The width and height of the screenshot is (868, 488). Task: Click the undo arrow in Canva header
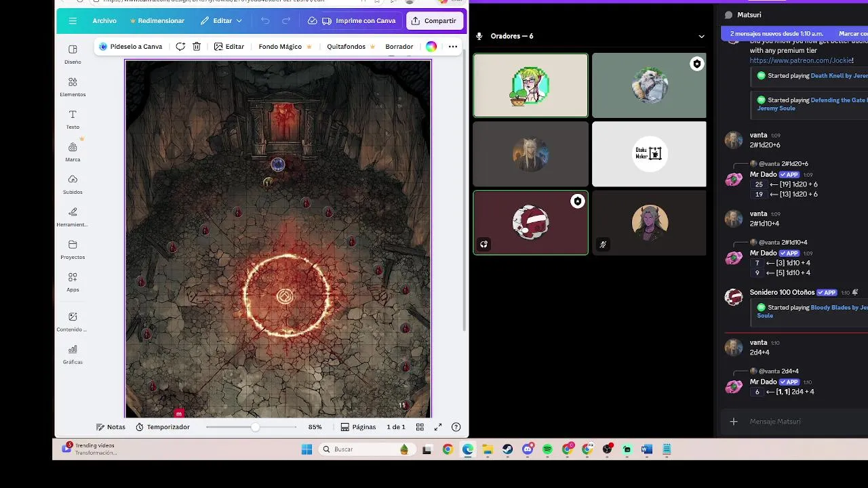point(265,21)
